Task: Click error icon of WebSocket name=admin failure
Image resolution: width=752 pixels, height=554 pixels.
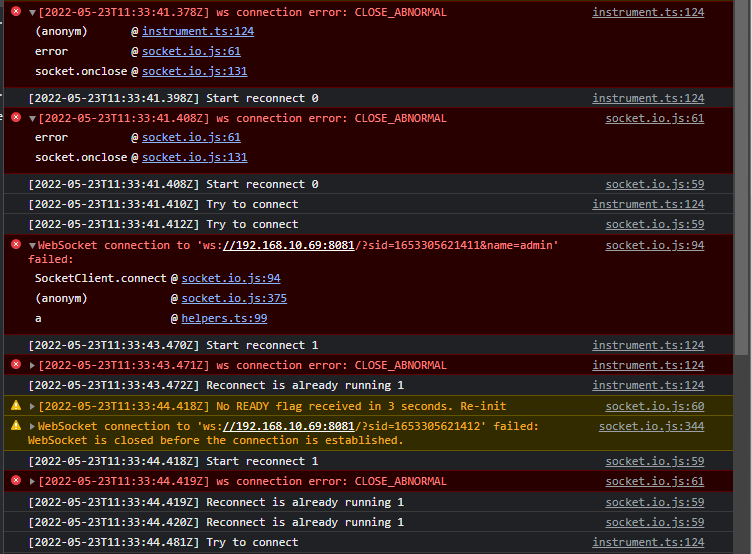Action: (x=16, y=245)
